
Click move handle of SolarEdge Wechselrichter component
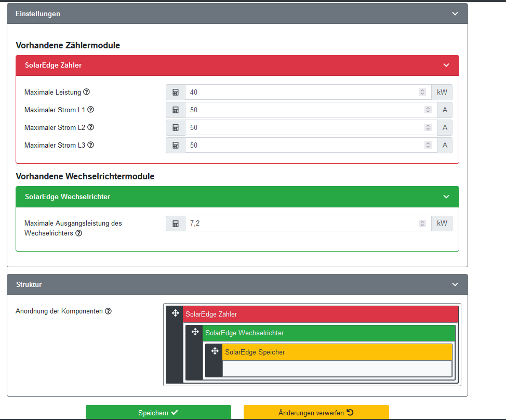pos(195,332)
